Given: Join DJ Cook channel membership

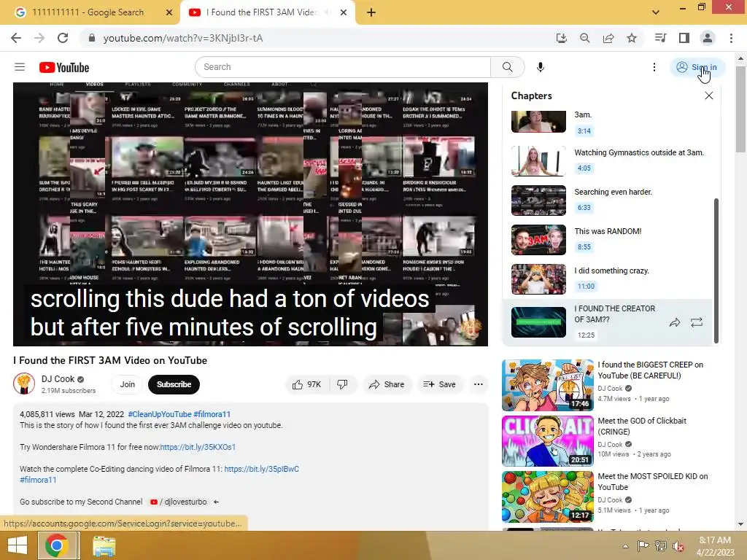Looking at the screenshot, I should coord(127,384).
